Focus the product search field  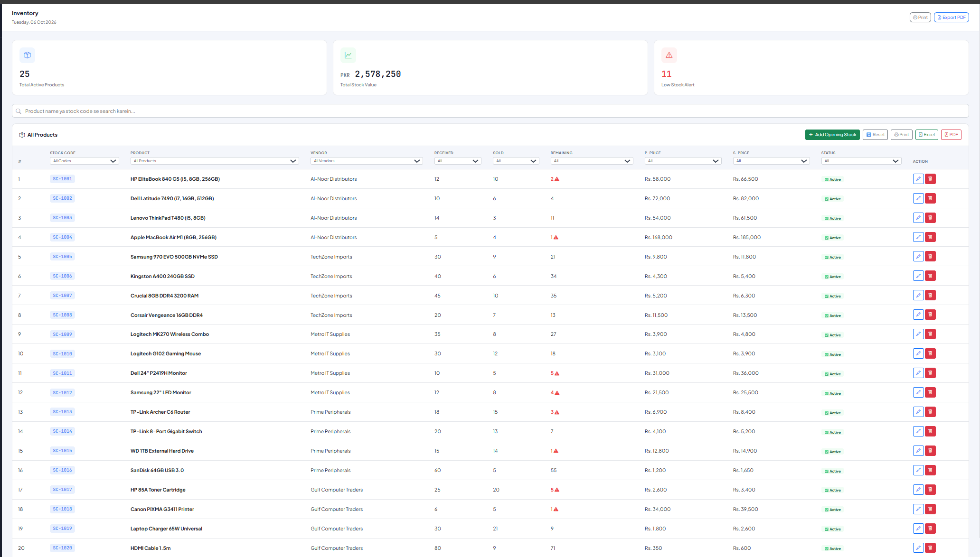pos(490,111)
